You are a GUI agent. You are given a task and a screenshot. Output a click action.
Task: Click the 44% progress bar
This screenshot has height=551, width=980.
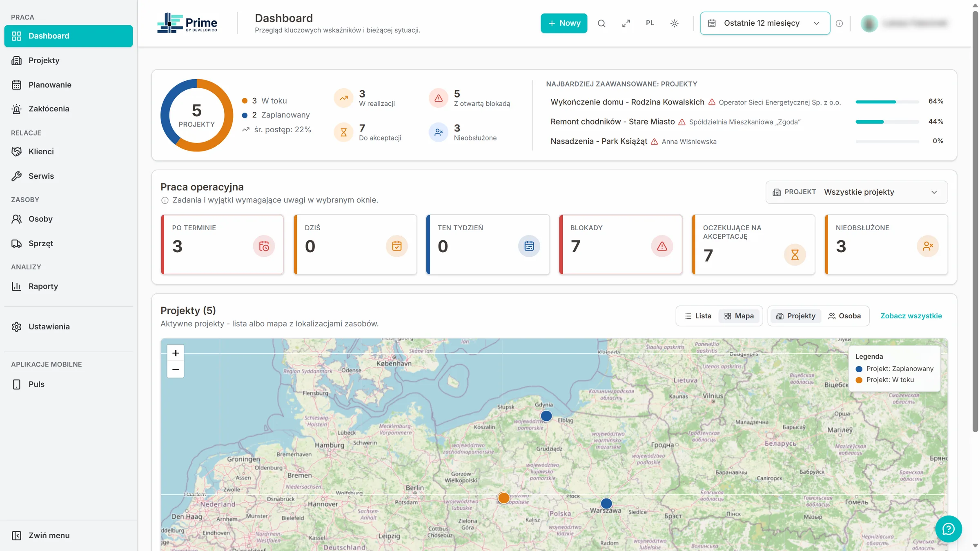point(887,122)
